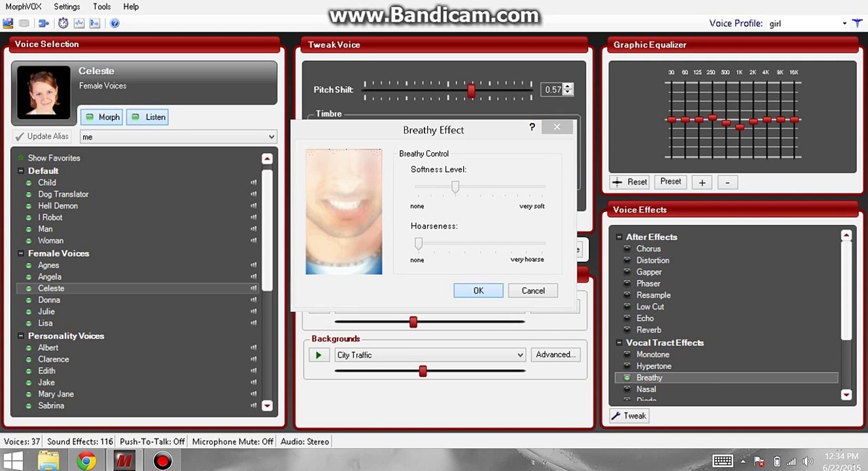
Task: Enable the Echo after effect
Action: 627,319
